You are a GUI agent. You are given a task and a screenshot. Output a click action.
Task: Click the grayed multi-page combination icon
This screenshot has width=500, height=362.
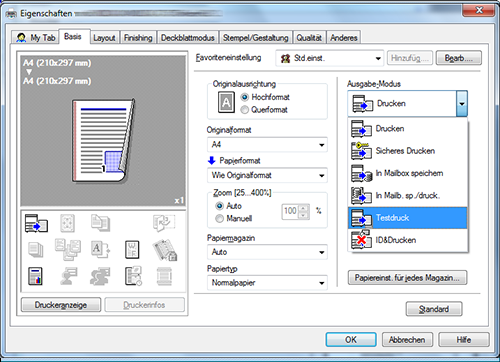tap(68, 249)
